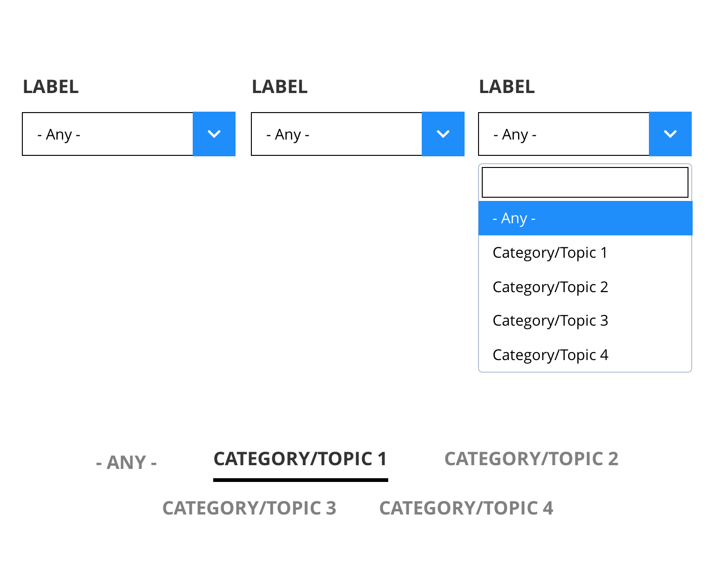Choose Category/Topic 4 from the dropdown list
Viewport: 715px width, 588px height.
click(x=585, y=355)
